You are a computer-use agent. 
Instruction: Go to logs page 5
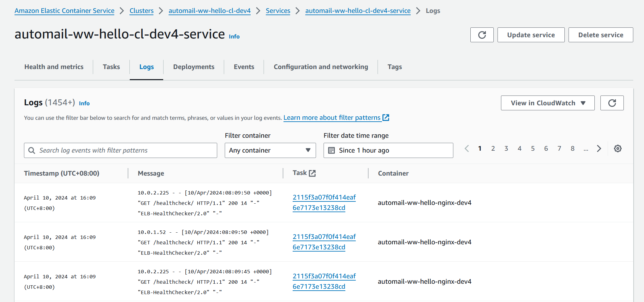point(533,148)
